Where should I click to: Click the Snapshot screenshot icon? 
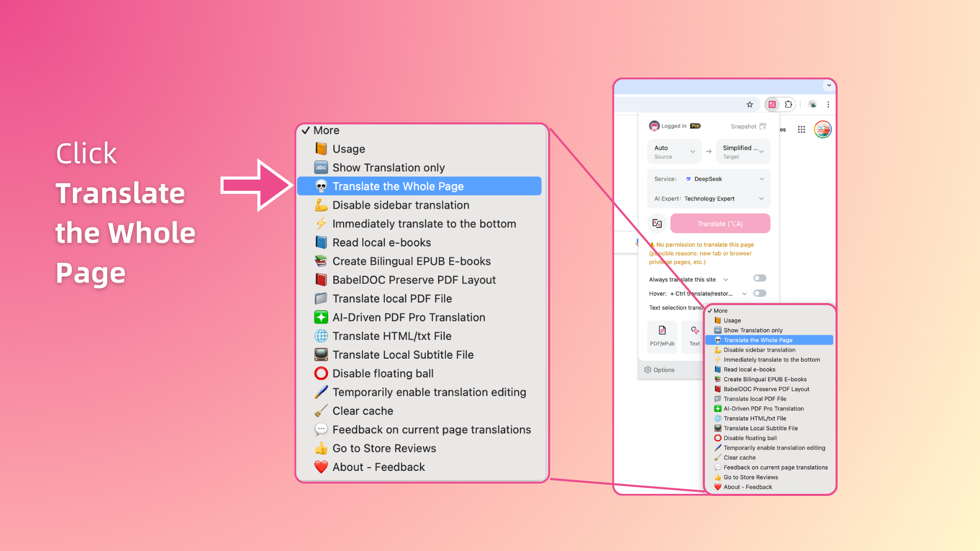pyautogui.click(x=763, y=126)
